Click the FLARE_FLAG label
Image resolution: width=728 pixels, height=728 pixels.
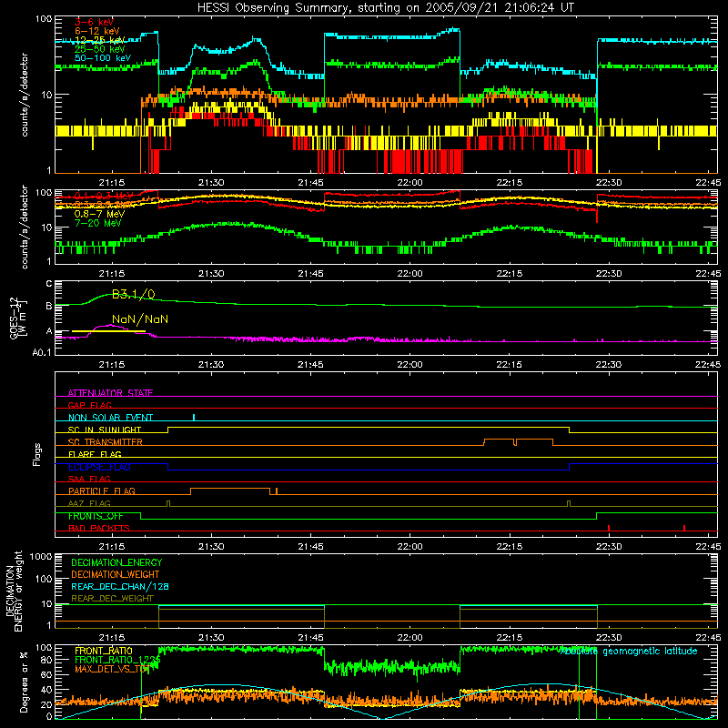(95, 454)
